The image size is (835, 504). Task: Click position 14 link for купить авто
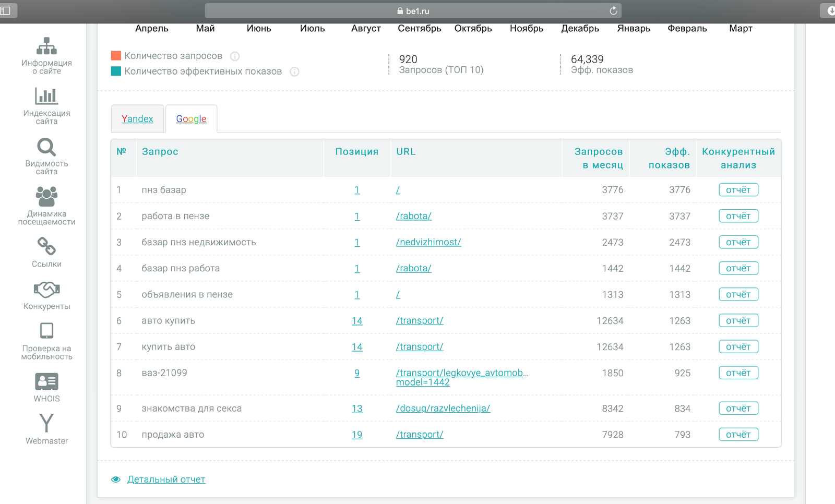point(357,346)
